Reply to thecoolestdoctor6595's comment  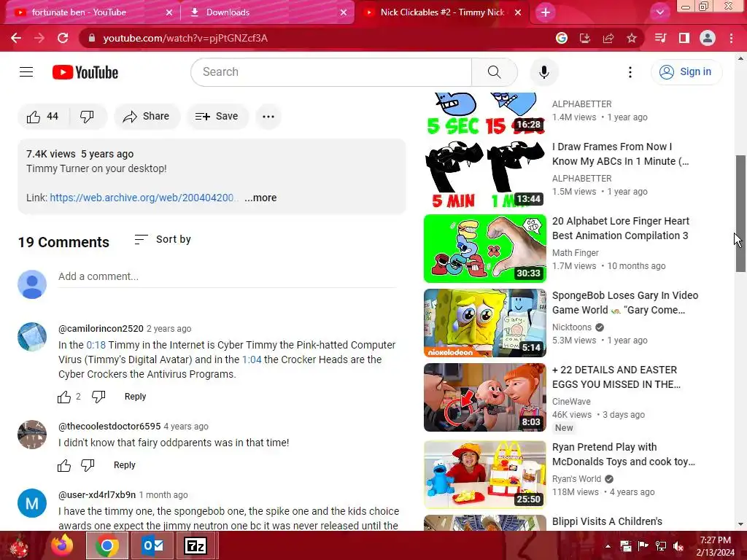point(124,465)
